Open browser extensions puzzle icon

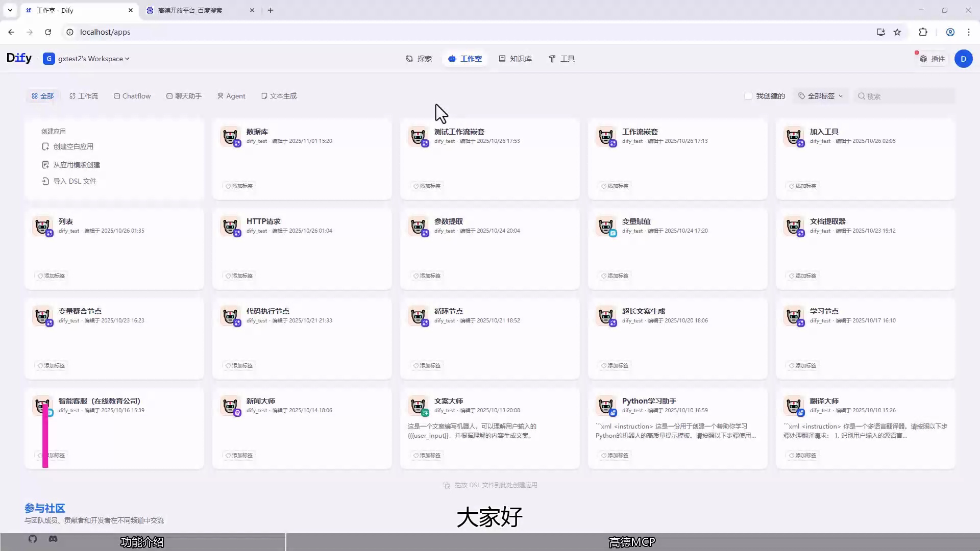923,32
